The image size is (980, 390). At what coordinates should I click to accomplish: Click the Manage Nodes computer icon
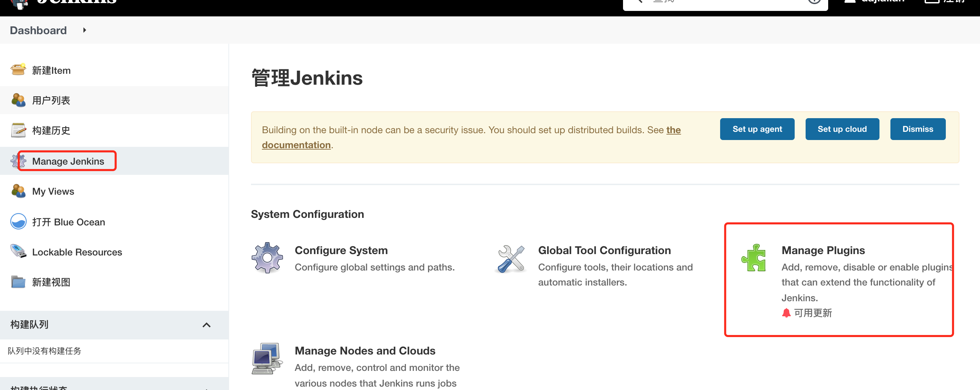click(267, 358)
